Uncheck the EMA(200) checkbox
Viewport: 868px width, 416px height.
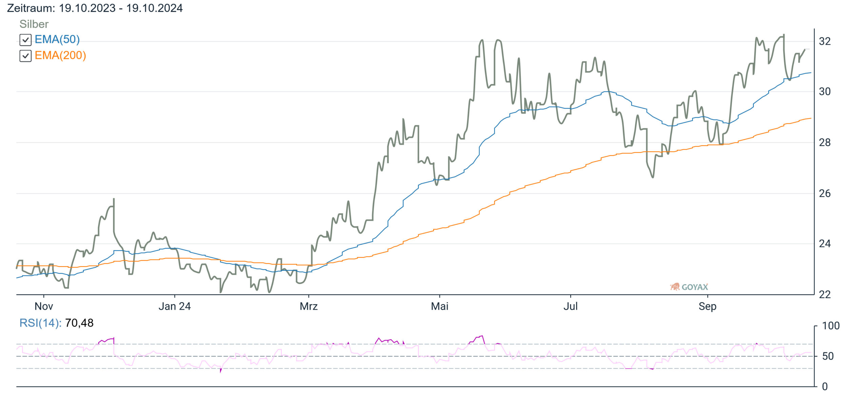[x=25, y=56]
